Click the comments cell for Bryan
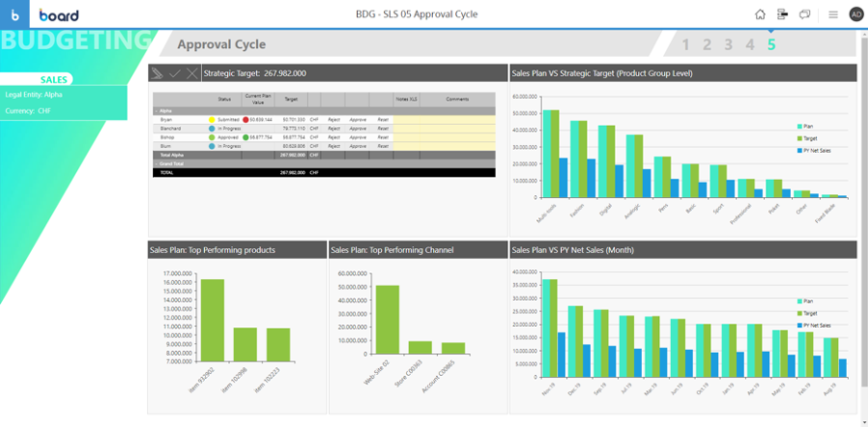 point(457,119)
